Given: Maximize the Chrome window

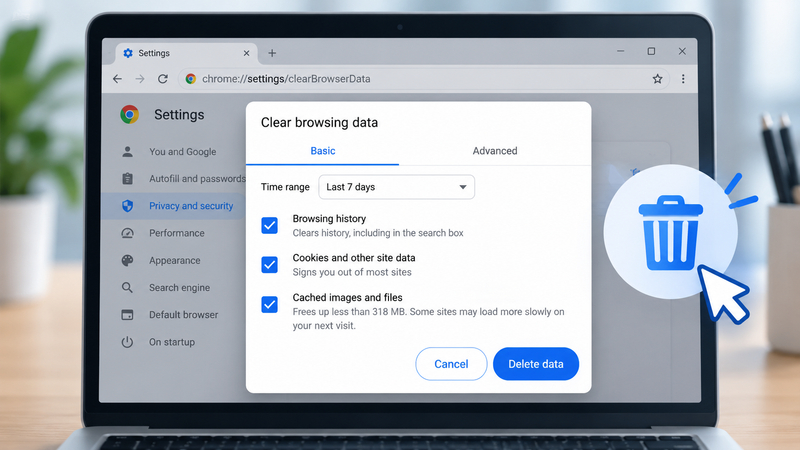Looking at the screenshot, I should click(x=651, y=51).
